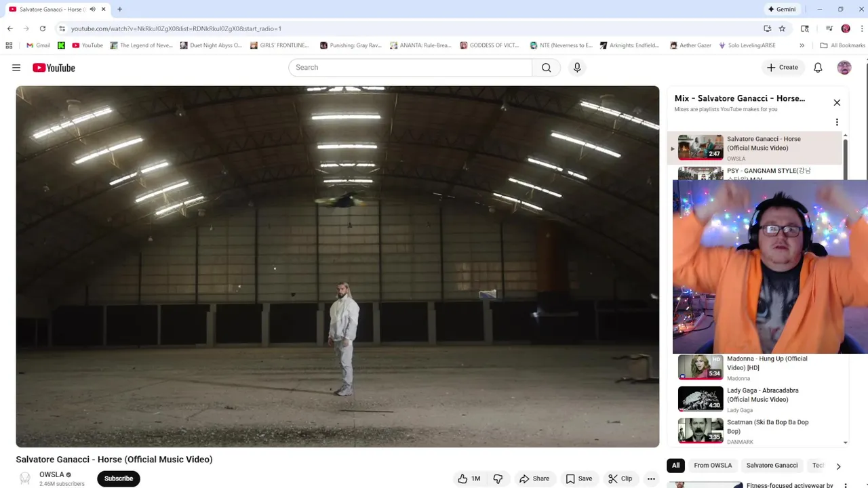The width and height of the screenshot is (868, 488).
Task: Open the Duet Night Abyss bookmark
Action: click(211, 45)
